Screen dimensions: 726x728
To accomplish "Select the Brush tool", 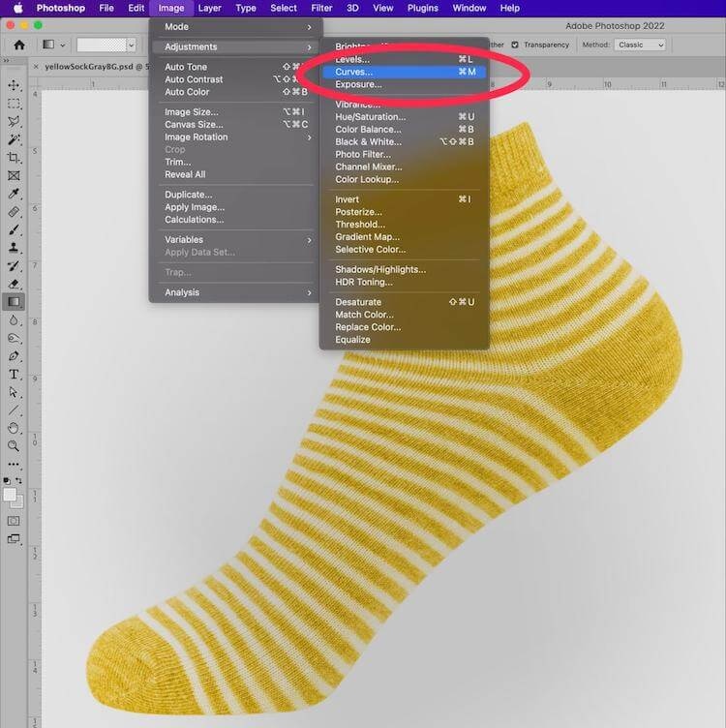I will click(x=14, y=229).
